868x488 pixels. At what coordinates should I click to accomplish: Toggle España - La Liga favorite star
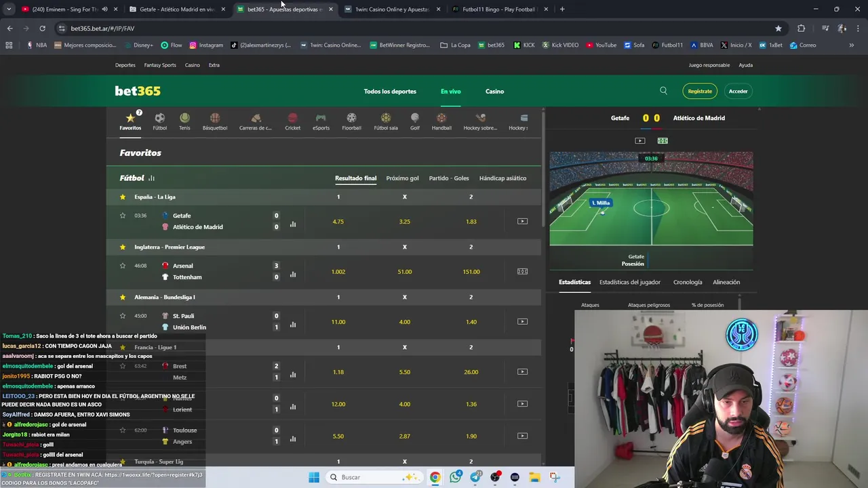(x=123, y=197)
